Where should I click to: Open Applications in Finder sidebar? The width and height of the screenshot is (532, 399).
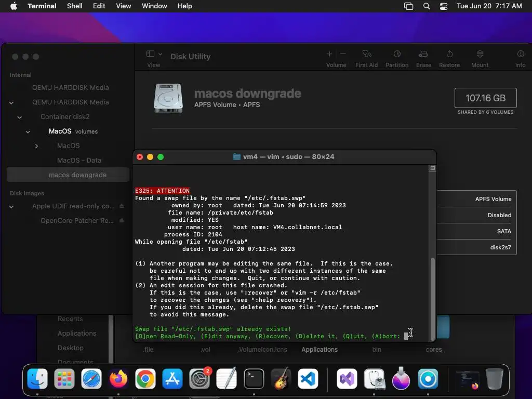click(77, 333)
